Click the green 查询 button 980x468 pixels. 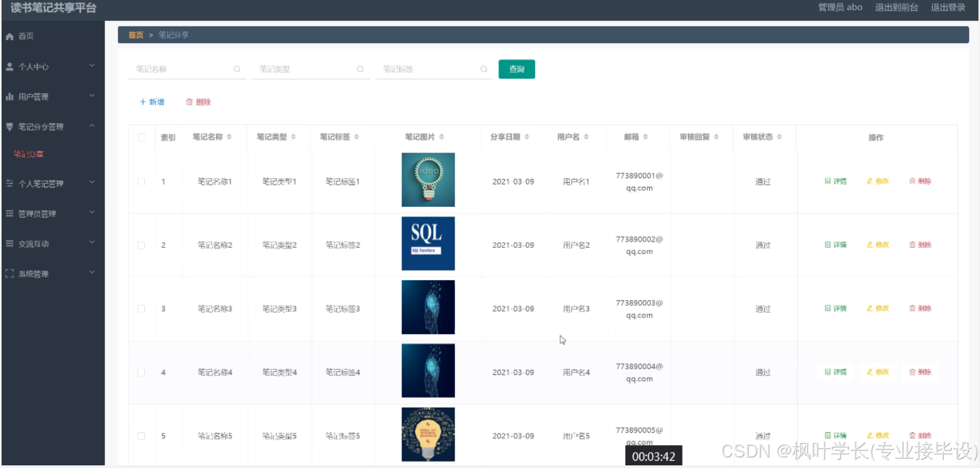click(517, 69)
